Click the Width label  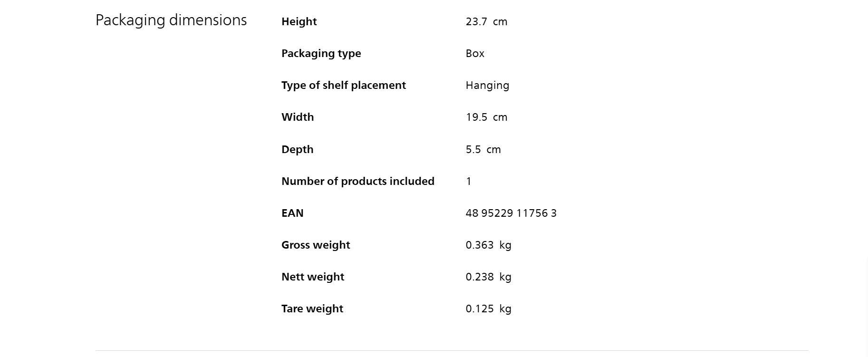[298, 117]
